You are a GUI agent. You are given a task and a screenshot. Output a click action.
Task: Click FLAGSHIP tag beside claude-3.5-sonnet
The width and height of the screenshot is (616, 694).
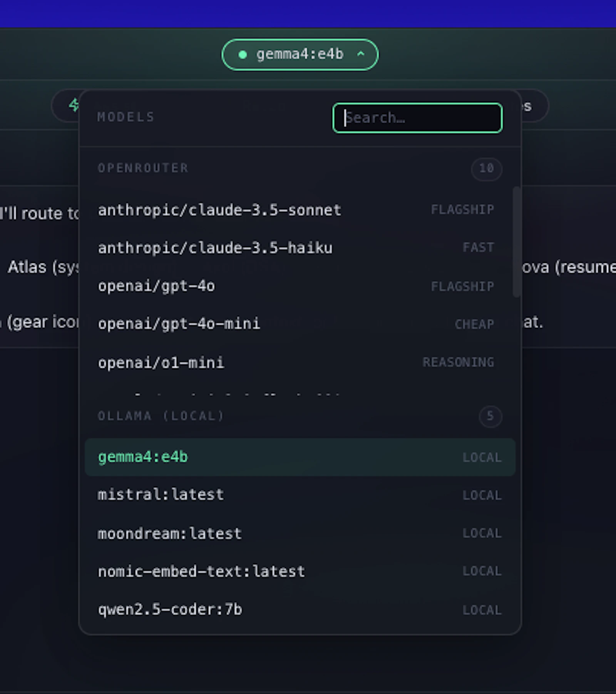[462, 210]
